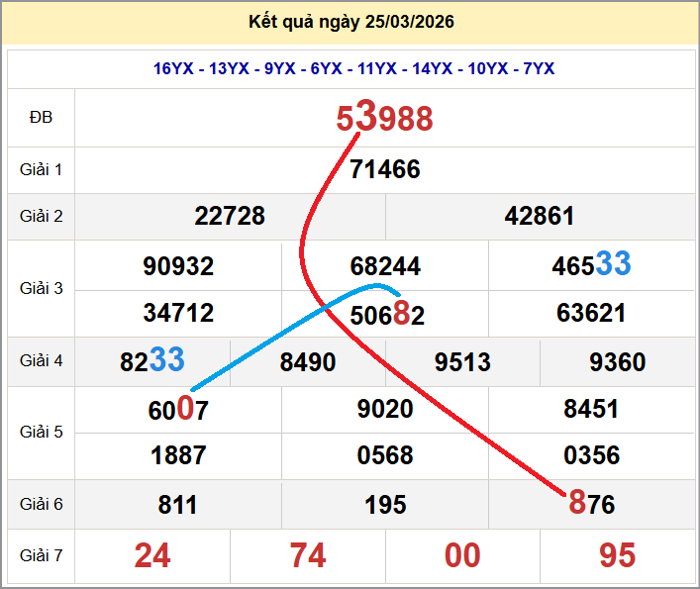Viewport: 700px width, 589px height.
Task: Click the Giải 2 number 42861
Action: tap(539, 216)
